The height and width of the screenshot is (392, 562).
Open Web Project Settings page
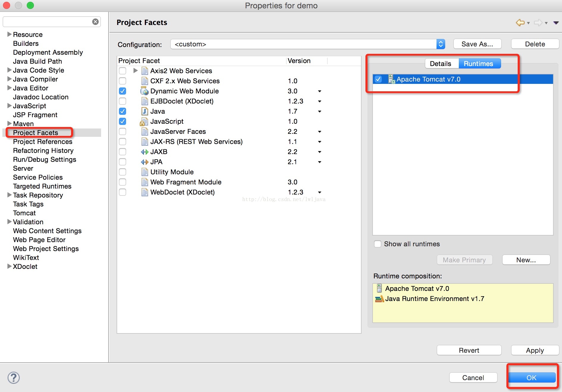pos(46,249)
